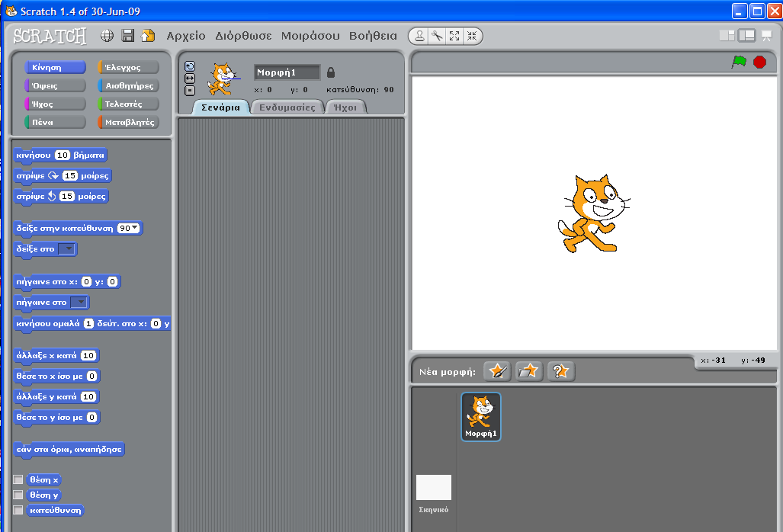The width and height of the screenshot is (783, 532).
Task: Get a surprise sprite
Action: click(561, 371)
